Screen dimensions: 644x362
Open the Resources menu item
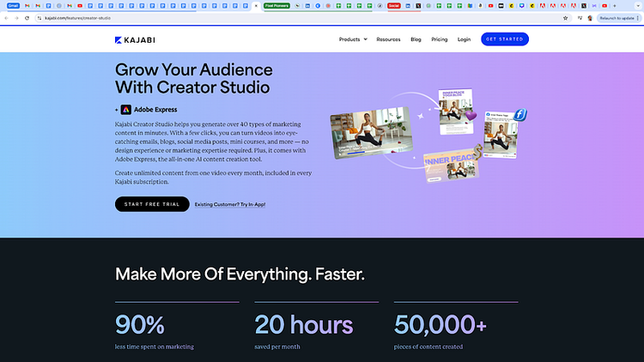[x=388, y=39]
